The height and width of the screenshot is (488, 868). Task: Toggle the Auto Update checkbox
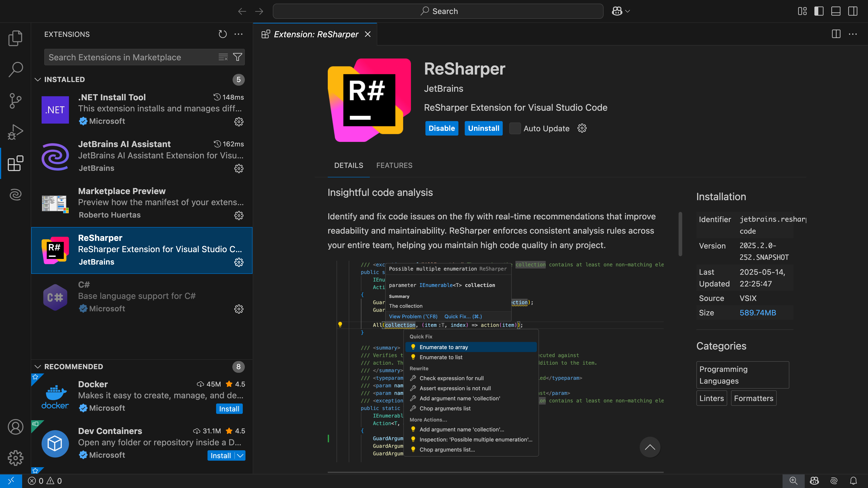(514, 128)
